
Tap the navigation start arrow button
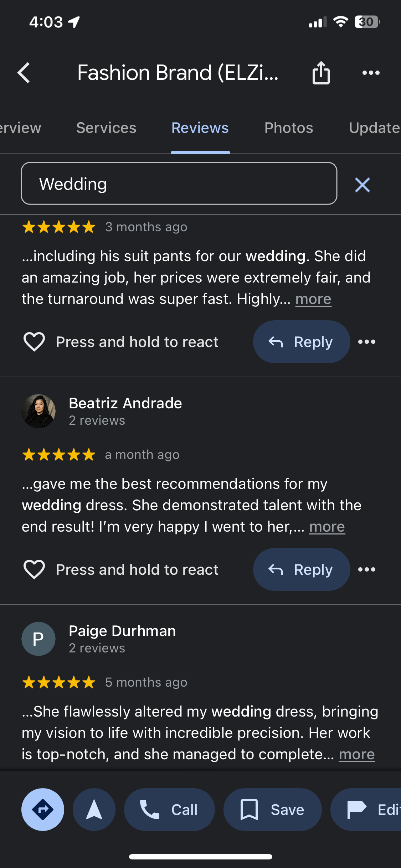(x=94, y=810)
